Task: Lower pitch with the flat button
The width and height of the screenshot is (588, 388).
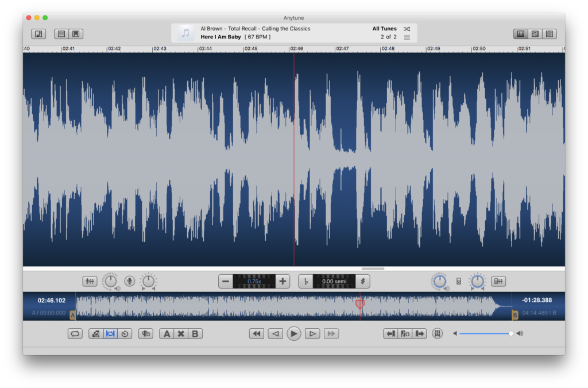Action: tap(305, 281)
